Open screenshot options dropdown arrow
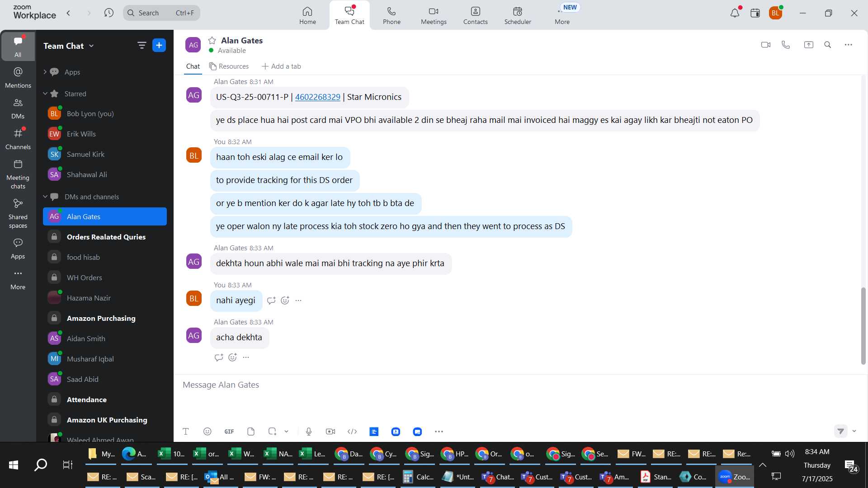This screenshot has height=488, width=868. pyautogui.click(x=286, y=432)
